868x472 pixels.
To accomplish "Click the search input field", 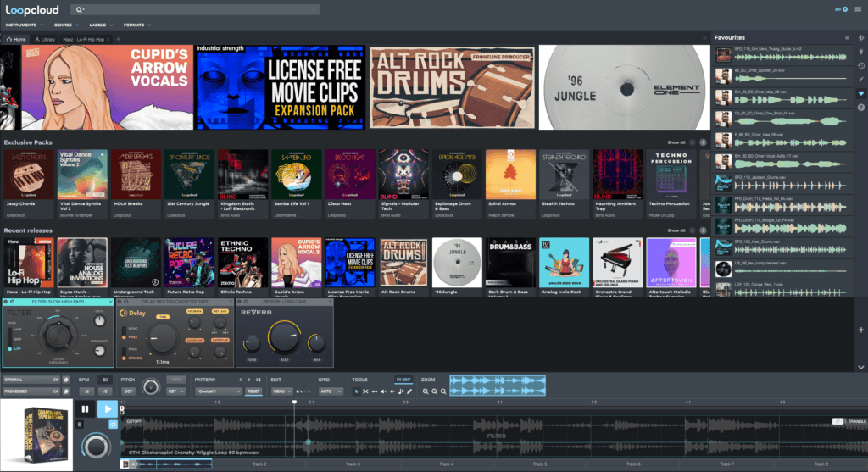I will 196,9.
